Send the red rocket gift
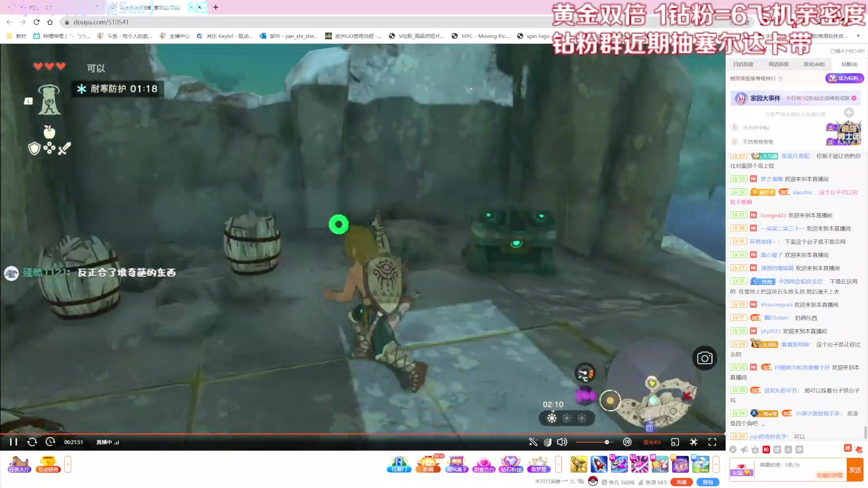Image resolution: width=868 pixels, height=488 pixels. tap(599, 464)
